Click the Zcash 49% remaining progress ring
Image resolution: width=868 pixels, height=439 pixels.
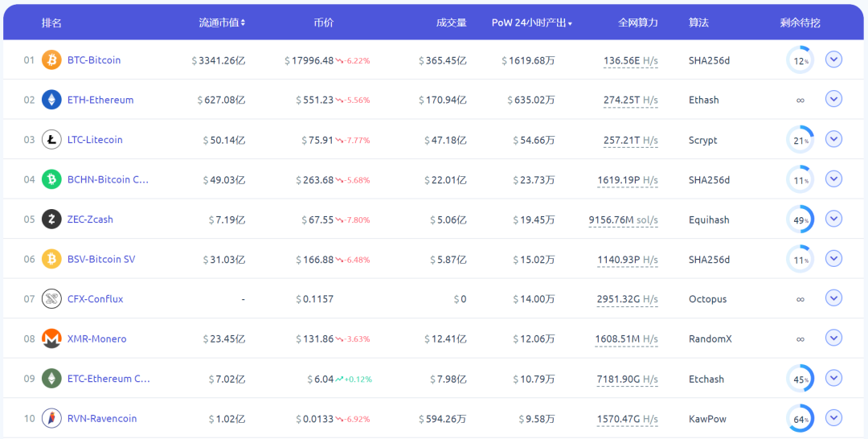(x=800, y=219)
